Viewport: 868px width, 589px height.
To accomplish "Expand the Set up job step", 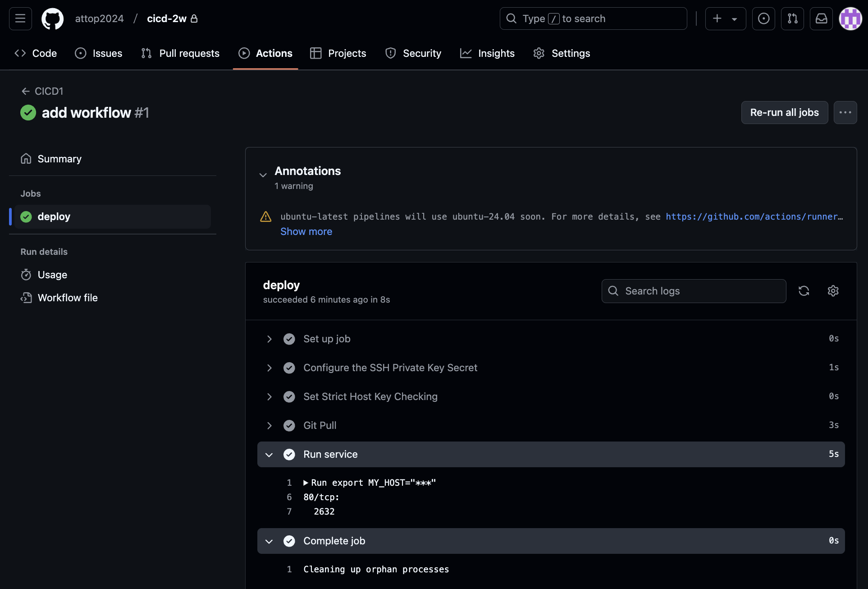I will 269,339.
